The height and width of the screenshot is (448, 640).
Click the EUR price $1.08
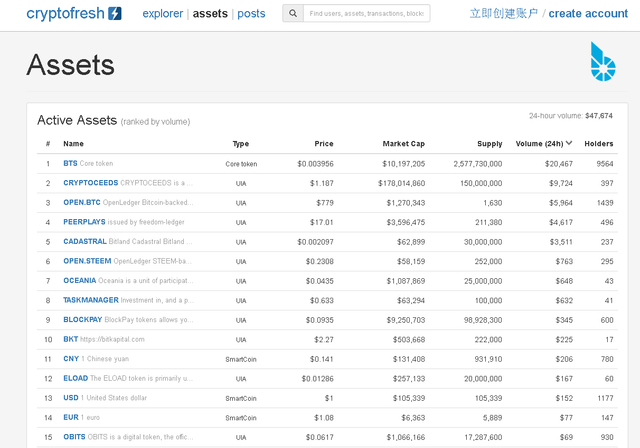click(x=324, y=418)
